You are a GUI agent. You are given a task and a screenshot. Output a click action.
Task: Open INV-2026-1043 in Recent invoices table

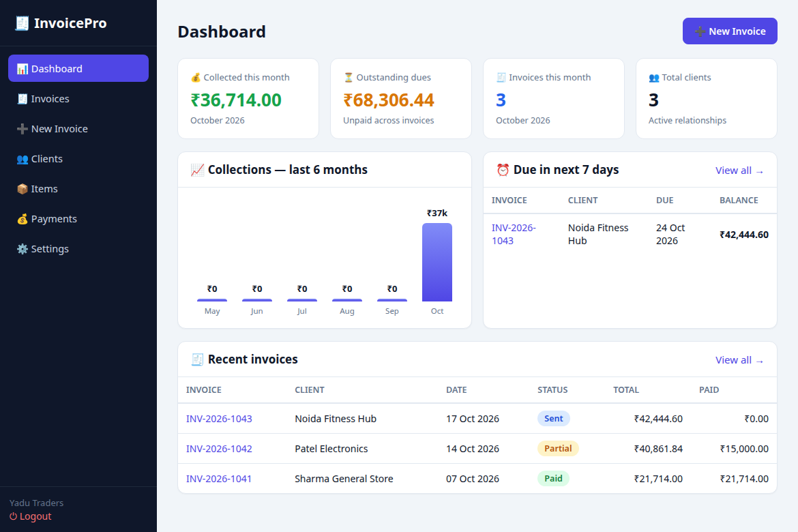click(219, 419)
